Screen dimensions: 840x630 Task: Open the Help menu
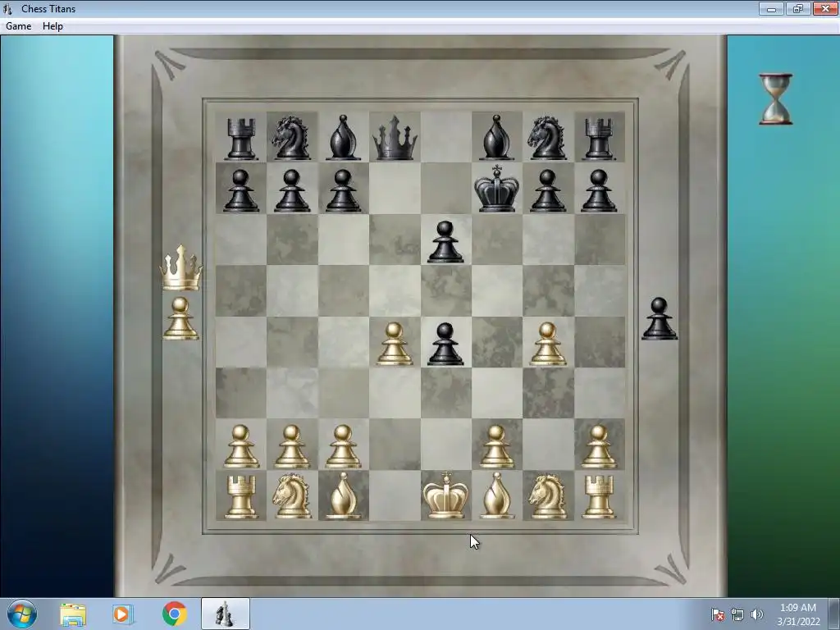[x=52, y=26]
